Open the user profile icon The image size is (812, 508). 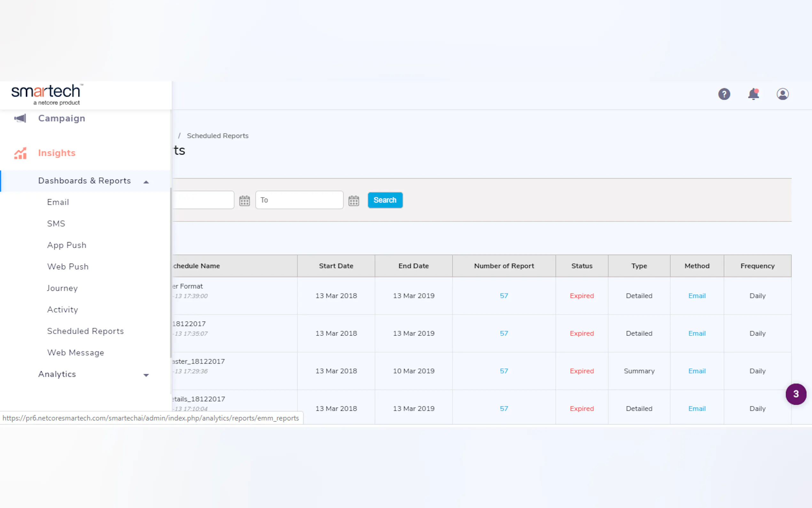(783, 94)
